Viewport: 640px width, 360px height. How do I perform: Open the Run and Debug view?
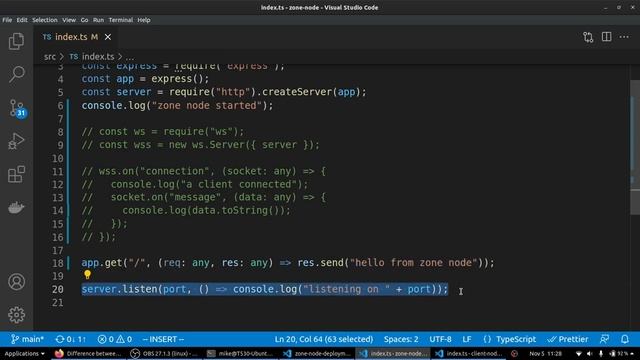point(16,141)
